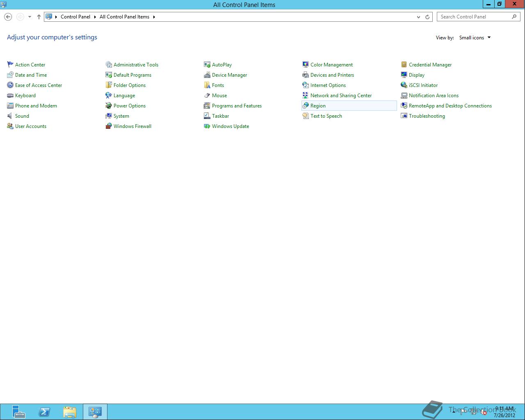Click the Mouse icon
This screenshot has height=420, width=525.
coord(207,95)
